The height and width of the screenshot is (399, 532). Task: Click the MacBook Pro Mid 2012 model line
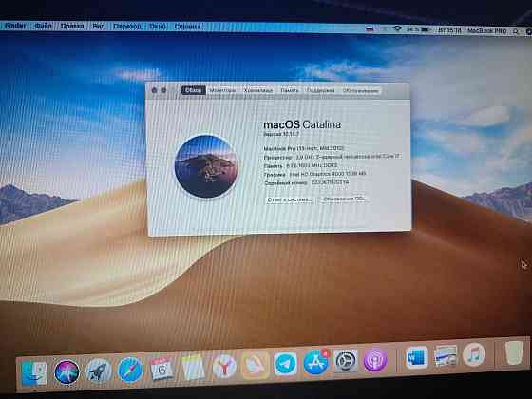click(x=304, y=148)
